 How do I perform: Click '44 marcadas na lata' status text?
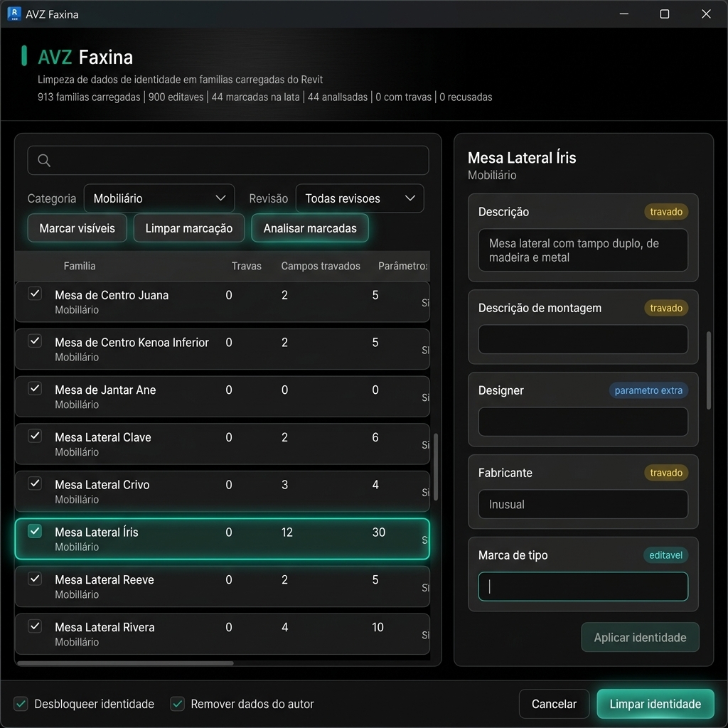click(x=255, y=97)
